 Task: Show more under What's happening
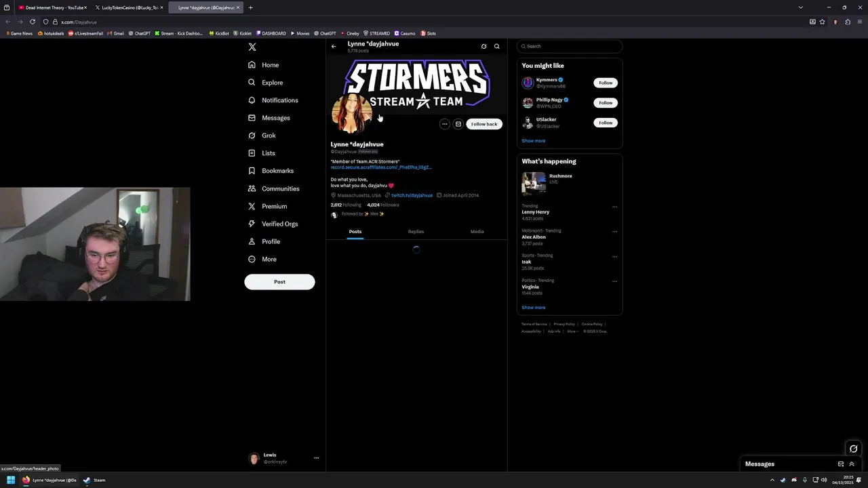534,308
